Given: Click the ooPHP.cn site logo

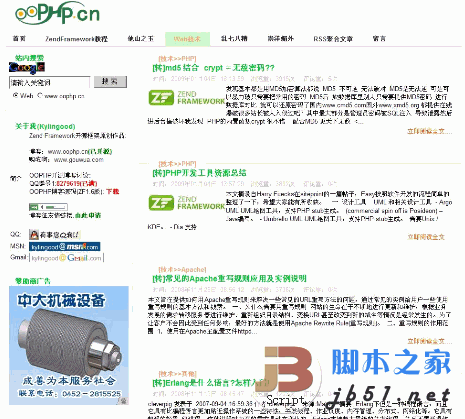Looking at the screenshot, I should [57, 13].
